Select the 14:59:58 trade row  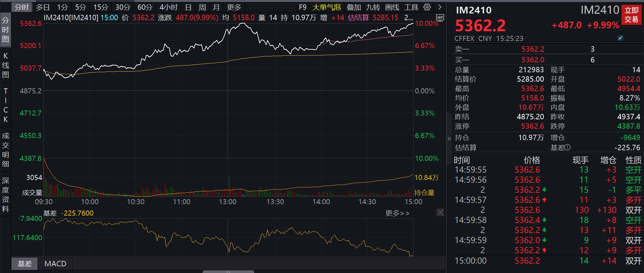click(x=547, y=220)
